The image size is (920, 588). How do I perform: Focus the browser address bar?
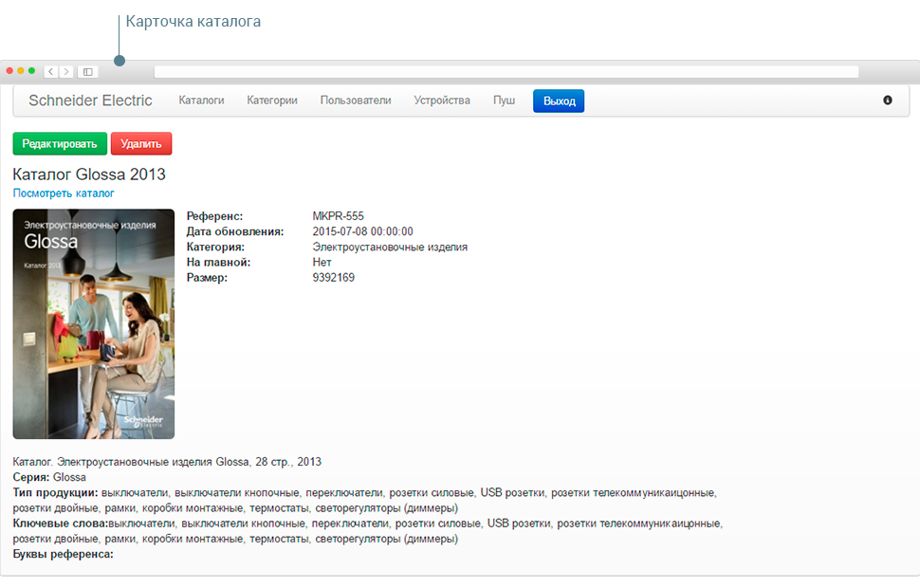(506, 71)
